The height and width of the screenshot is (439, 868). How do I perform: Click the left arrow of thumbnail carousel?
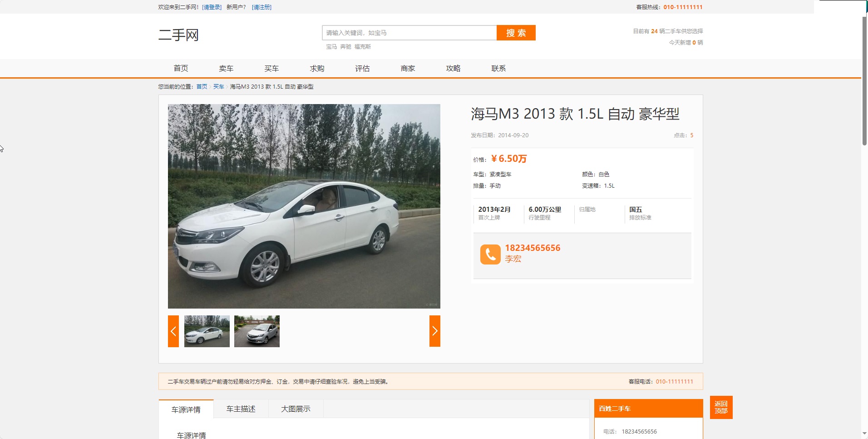173,331
